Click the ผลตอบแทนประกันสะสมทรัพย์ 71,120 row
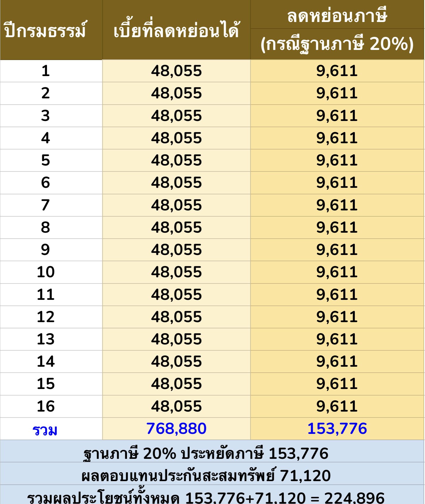This screenshot has width=425, height=504. (x=206, y=475)
